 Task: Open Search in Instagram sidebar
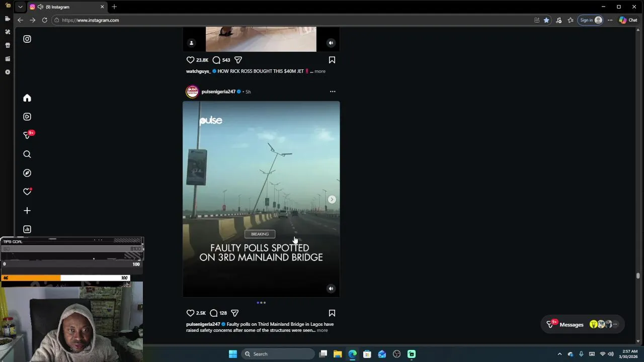pyautogui.click(x=27, y=154)
